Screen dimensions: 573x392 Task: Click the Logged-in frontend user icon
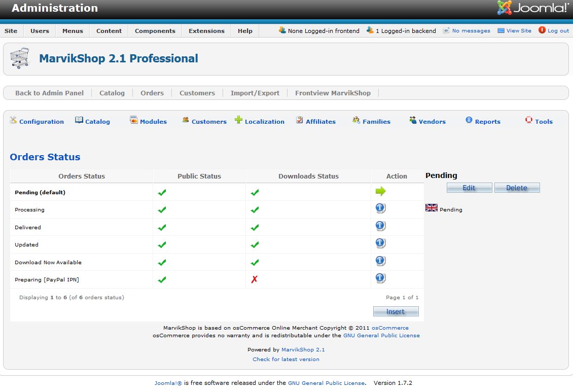pos(282,30)
